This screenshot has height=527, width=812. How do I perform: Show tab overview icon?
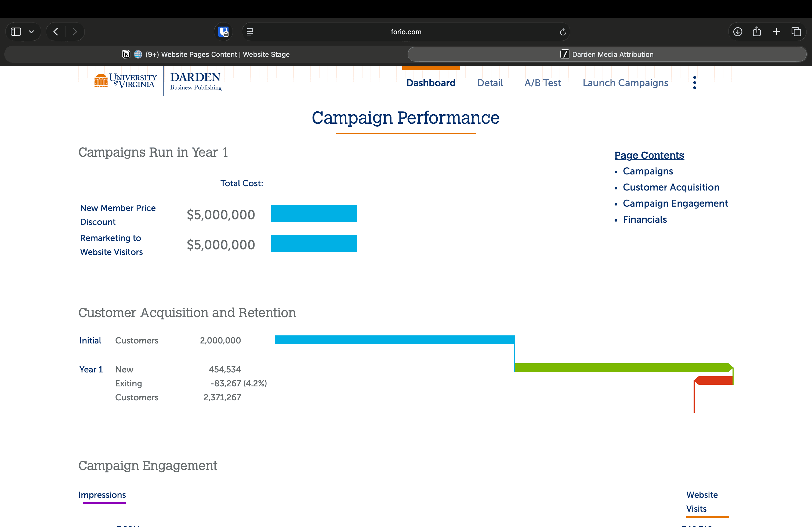[x=796, y=32]
